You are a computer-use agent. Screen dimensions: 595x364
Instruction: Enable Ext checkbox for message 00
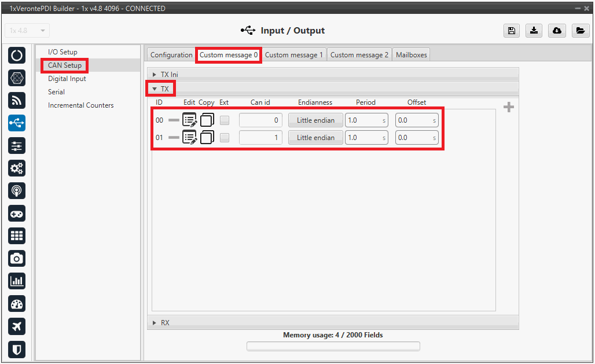click(225, 120)
